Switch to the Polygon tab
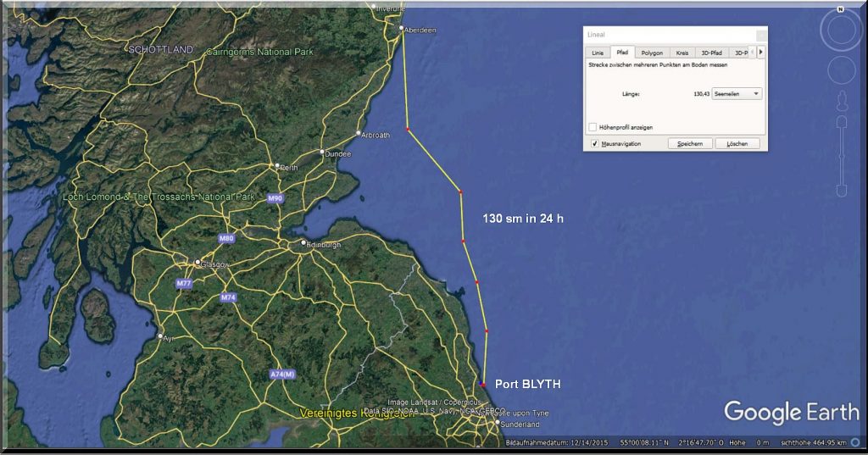The width and height of the screenshot is (868, 455). coord(652,53)
